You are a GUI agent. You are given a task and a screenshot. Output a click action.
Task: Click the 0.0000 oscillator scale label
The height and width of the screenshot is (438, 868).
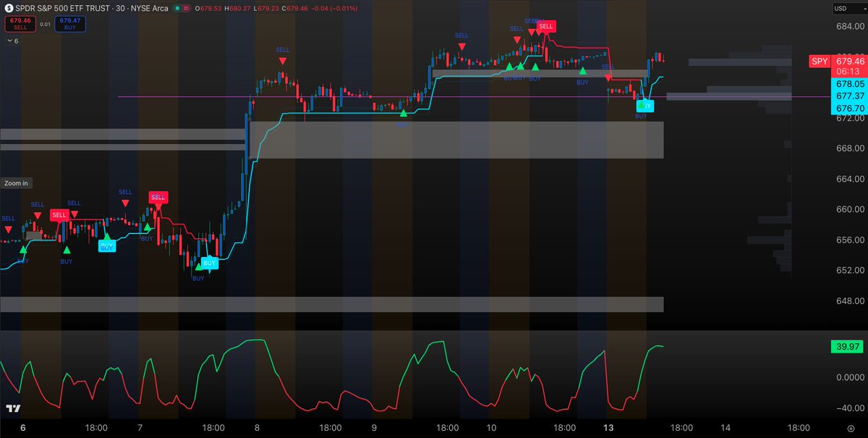tap(849, 377)
